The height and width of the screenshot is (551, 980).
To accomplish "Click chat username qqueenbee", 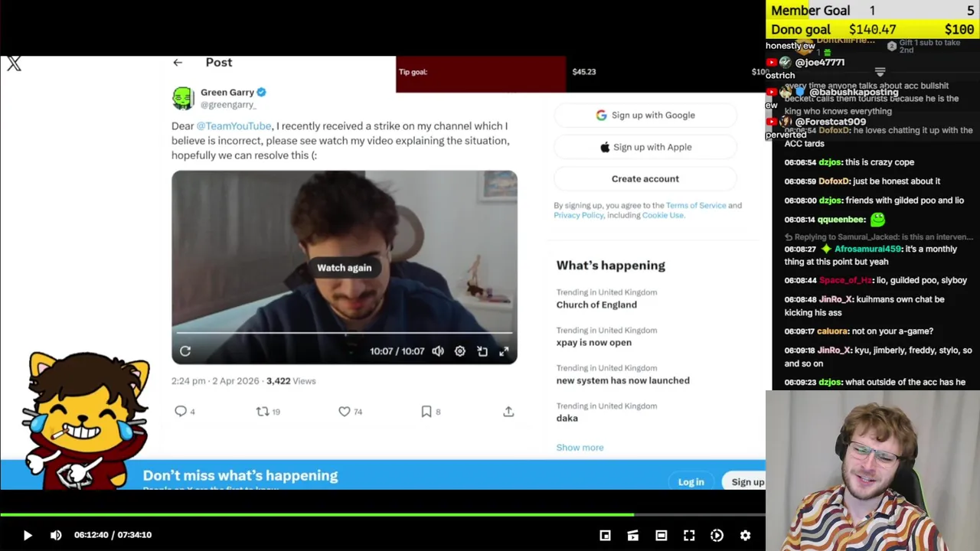I will pyautogui.click(x=839, y=220).
